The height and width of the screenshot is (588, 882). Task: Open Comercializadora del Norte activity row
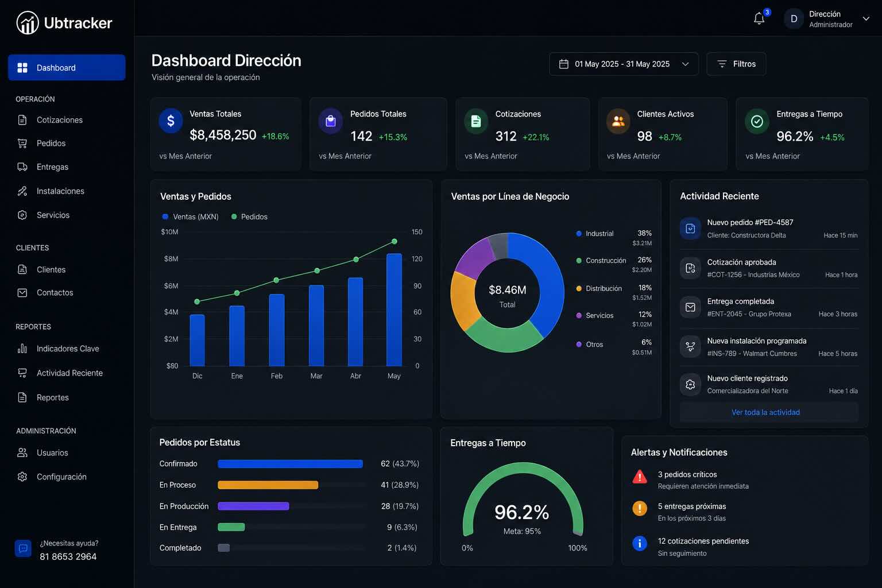pyautogui.click(x=769, y=385)
